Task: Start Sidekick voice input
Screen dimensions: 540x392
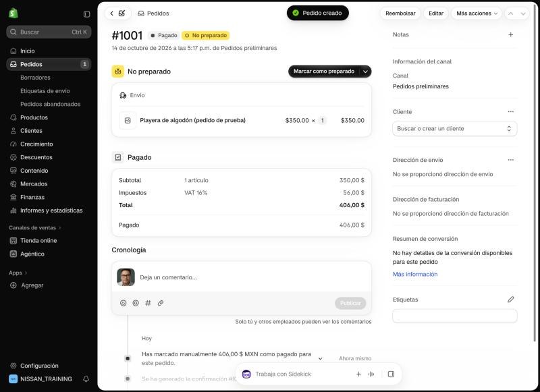Action: [x=371, y=374]
